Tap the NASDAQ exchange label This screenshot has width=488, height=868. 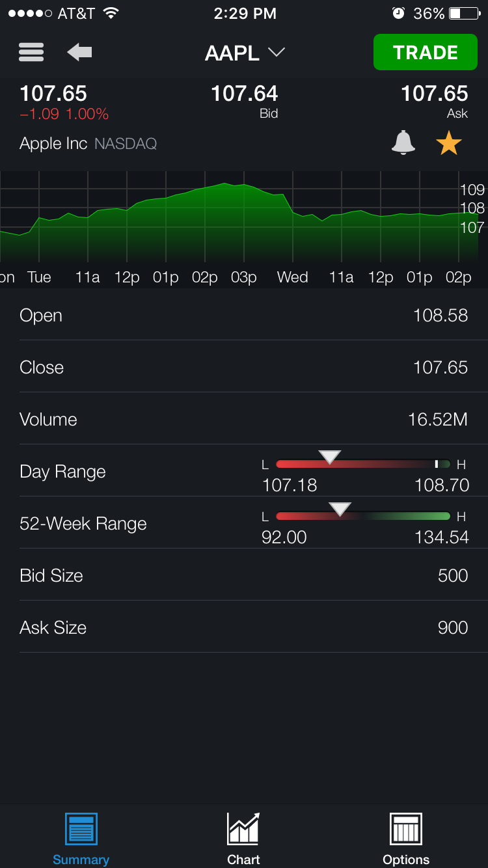click(126, 144)
